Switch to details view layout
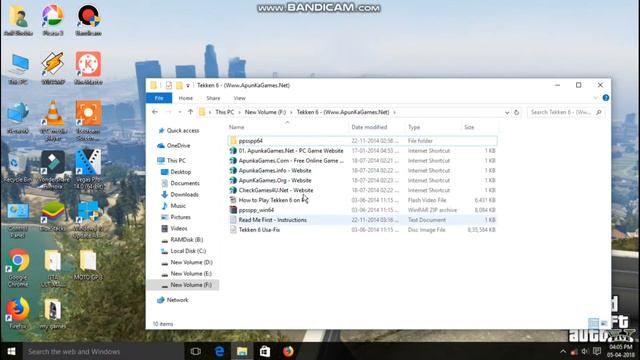 [x=593, y=324]
